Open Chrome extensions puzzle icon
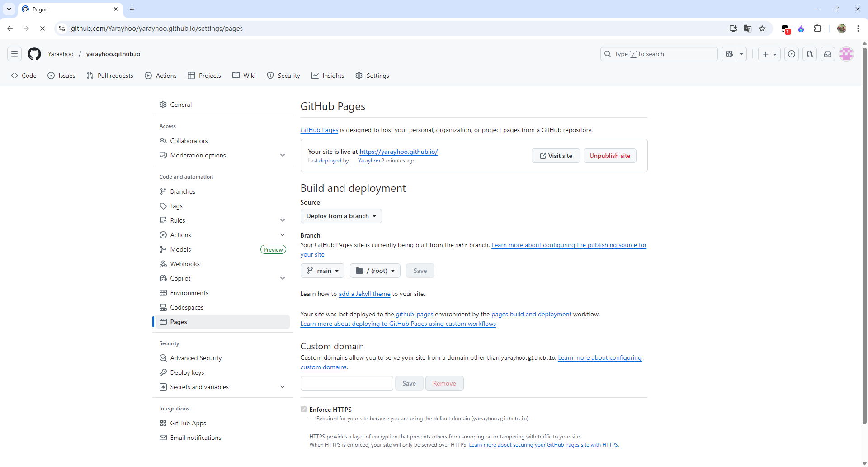 coord(817,29)
